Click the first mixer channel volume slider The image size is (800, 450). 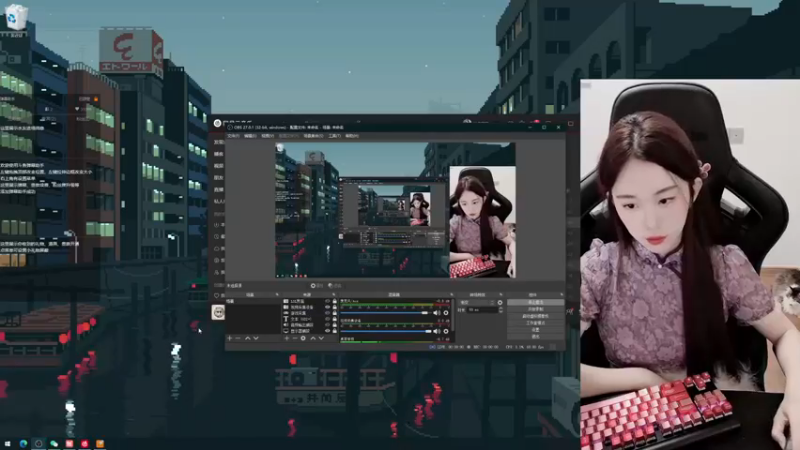coord(385,313)
